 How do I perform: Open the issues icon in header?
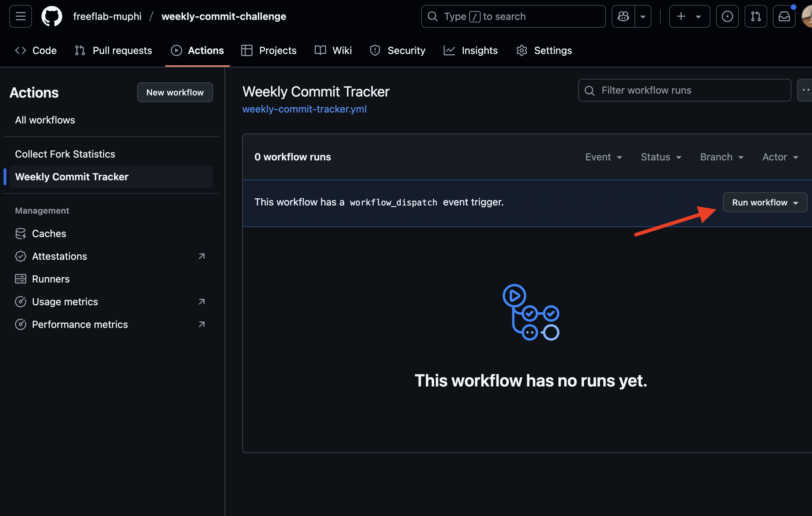tap(727, 16)
